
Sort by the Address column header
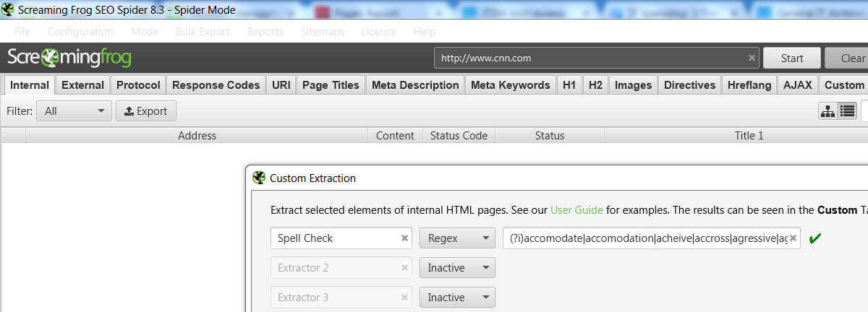coord(197,135)
